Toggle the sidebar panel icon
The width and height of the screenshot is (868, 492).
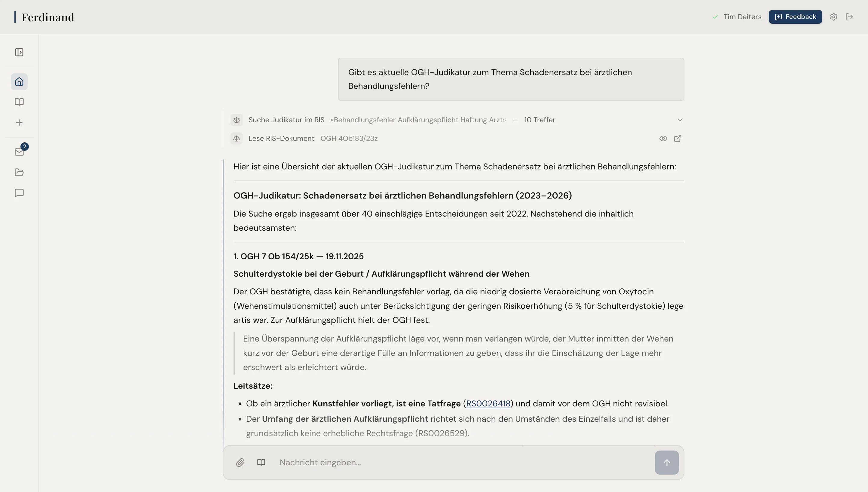click(19, 52)
